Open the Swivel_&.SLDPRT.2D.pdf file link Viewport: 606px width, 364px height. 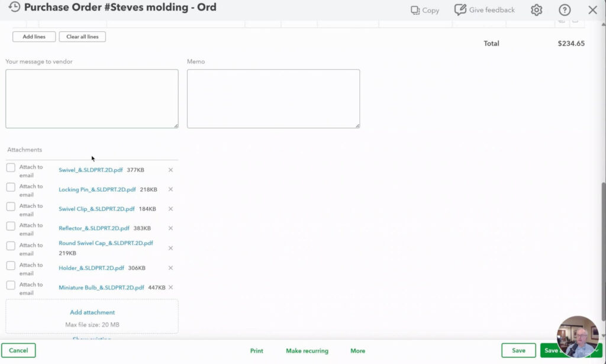[91, 170]
